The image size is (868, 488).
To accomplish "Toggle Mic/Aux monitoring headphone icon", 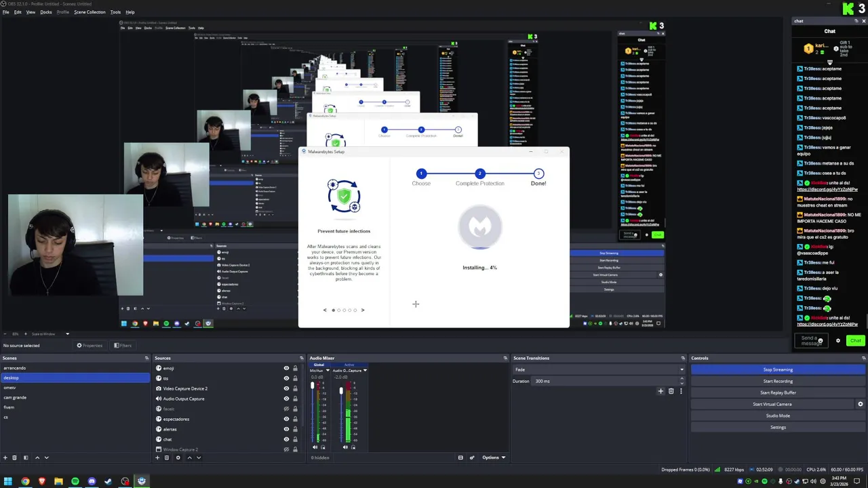I will (x=323, y=447).
